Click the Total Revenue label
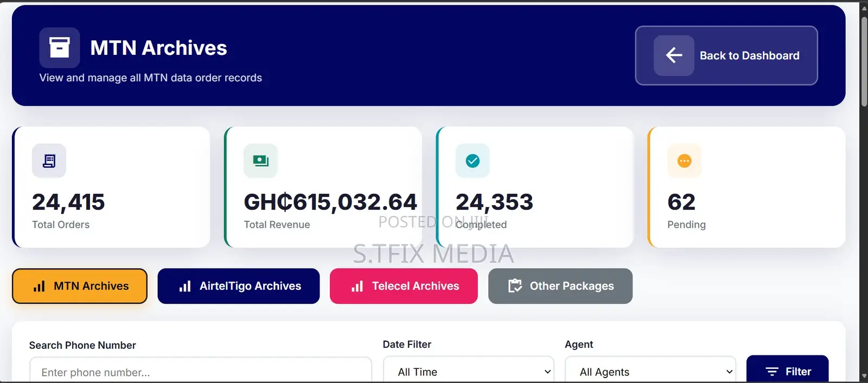The image size is (868, 383). point(277,225)
